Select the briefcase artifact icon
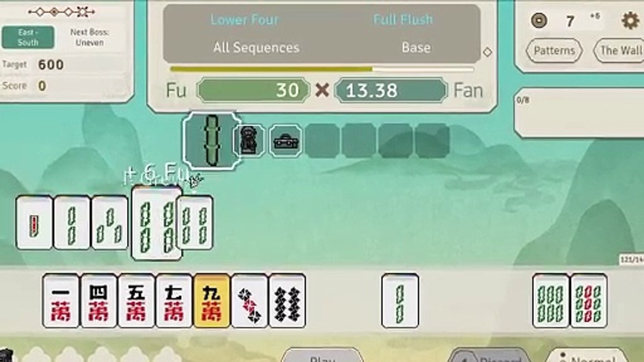 (x=285, y=141)
